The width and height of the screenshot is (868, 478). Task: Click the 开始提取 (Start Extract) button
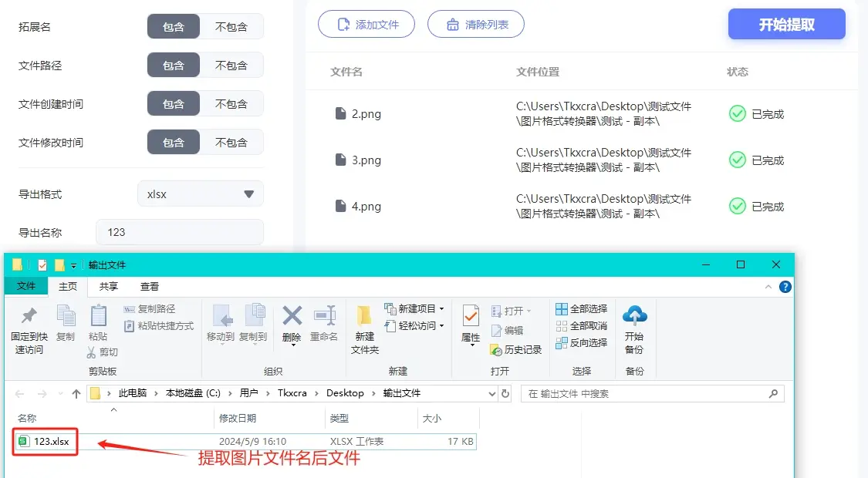click(786, 24)
